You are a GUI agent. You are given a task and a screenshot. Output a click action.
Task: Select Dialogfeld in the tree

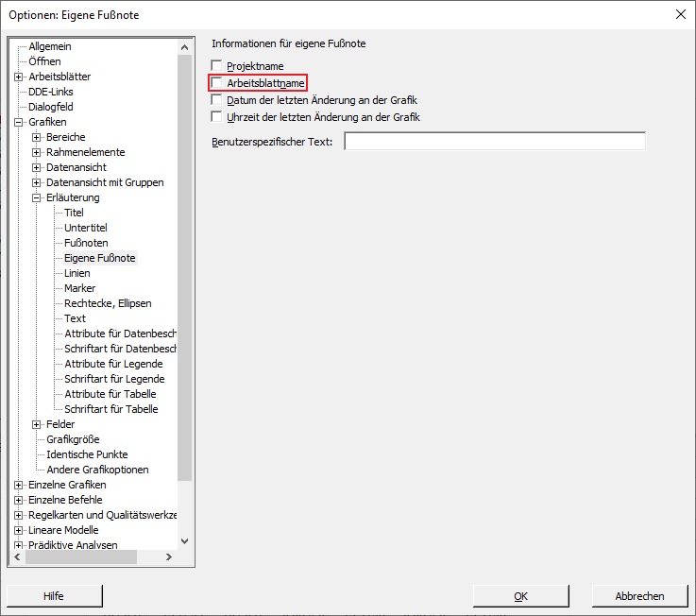tap(51, 107)
